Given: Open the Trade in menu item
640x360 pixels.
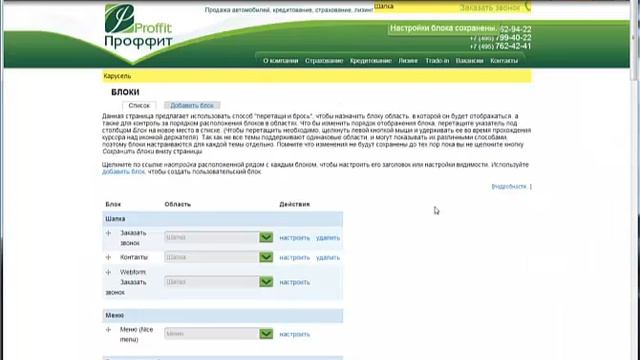Looking at the screenshot, I should [x=437, y=60].
